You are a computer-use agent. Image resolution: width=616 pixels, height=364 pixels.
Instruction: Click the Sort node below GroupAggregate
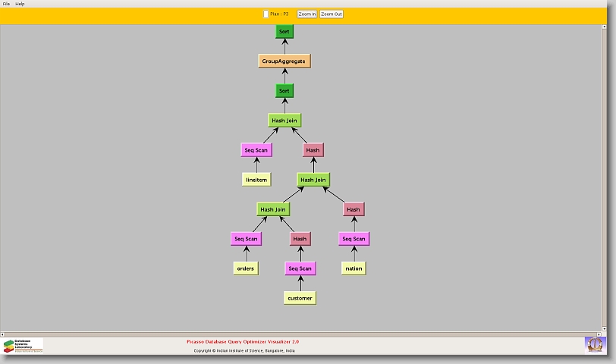coord(284,91)
